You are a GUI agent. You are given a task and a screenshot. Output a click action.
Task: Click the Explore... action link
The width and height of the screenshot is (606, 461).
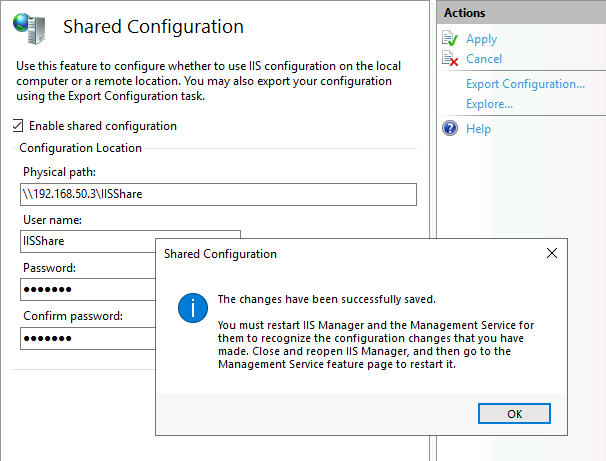point(489,104)
